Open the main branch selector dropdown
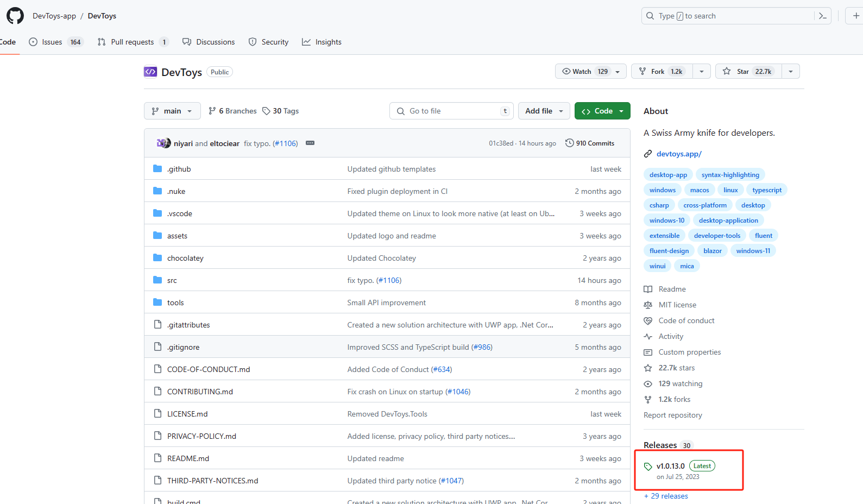 click(172, 111)
